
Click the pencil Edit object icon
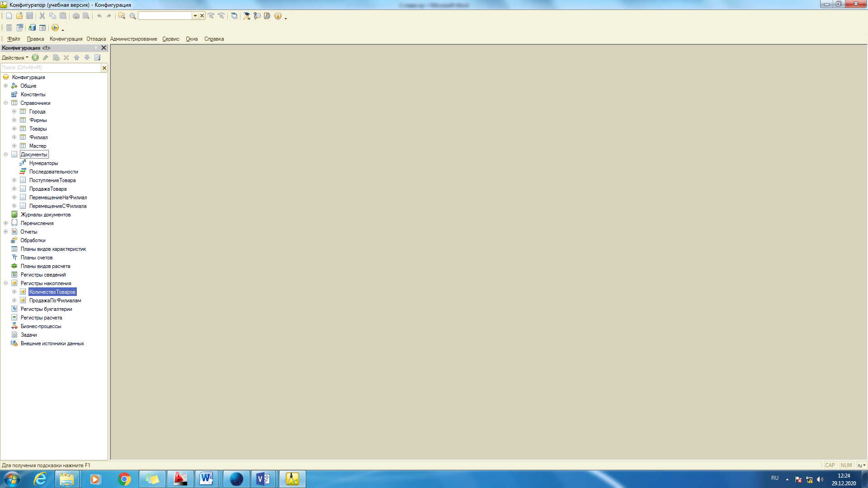pyautogui.click(x=46, y=58)
